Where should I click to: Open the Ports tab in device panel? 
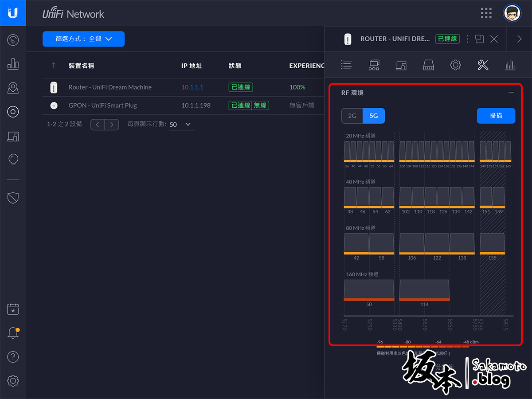(x=428, y=65)
